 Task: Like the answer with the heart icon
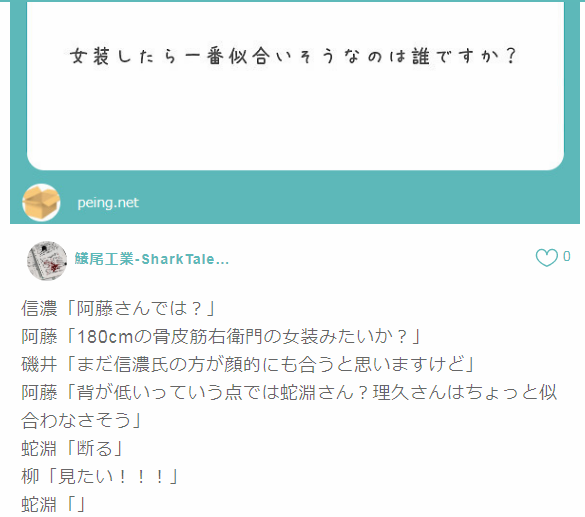546,257
